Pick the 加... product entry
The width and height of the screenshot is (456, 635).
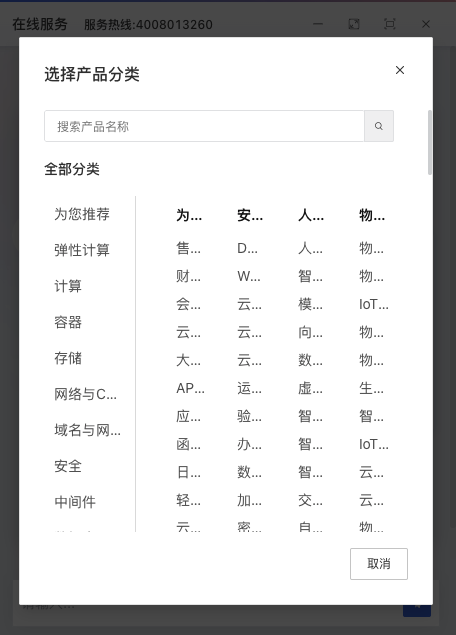pos(249,501)
